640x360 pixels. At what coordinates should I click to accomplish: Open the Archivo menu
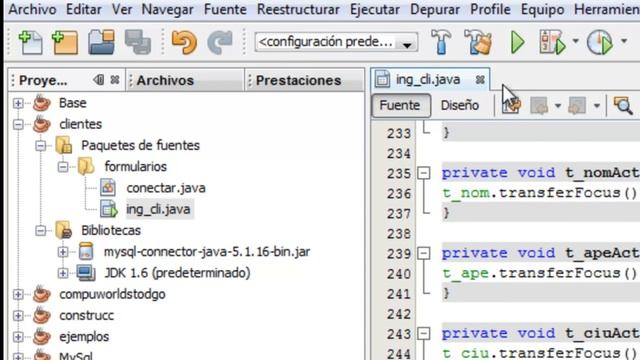(x=32, y=9)
